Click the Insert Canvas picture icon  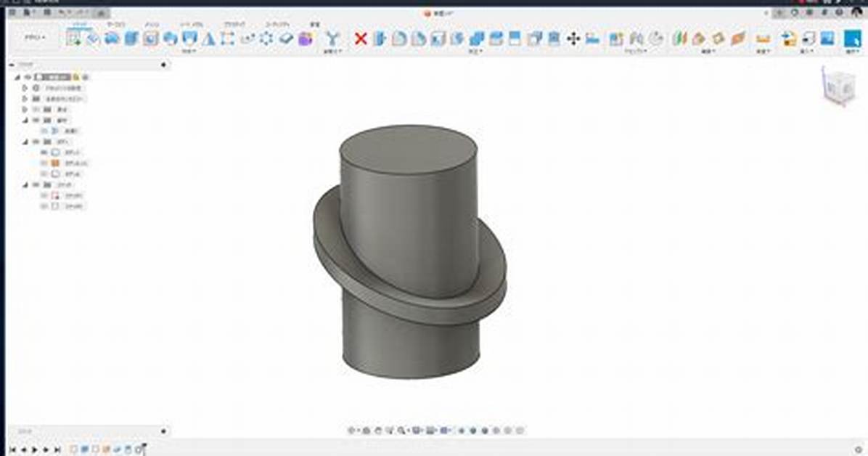827,38
